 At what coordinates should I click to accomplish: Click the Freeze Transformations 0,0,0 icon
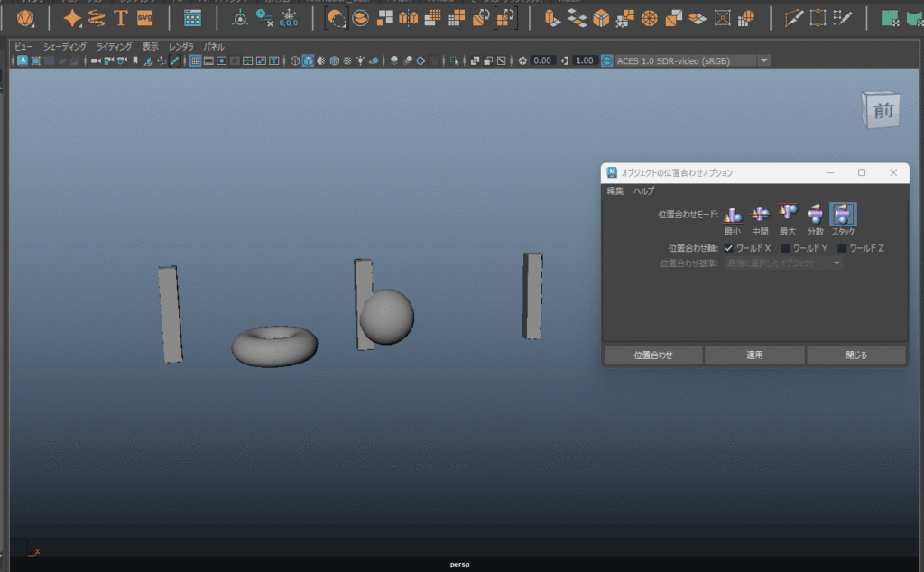[x=289, y=18]
